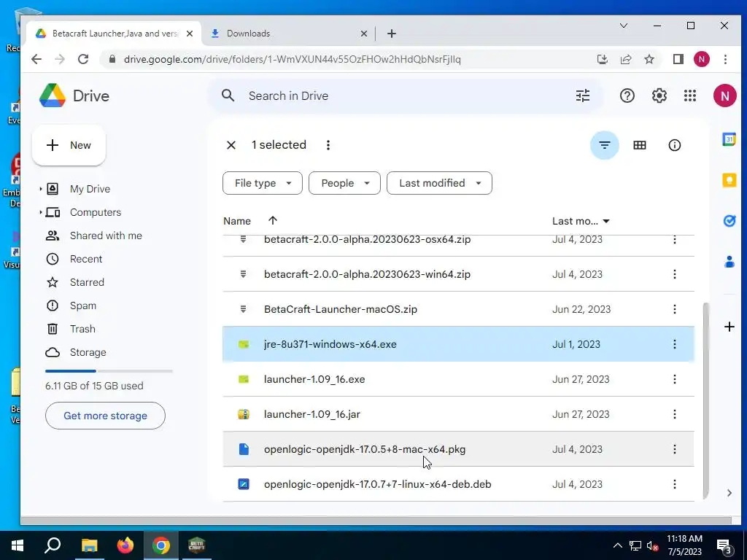
Task: Open File Explorer from the taskbar
Action: 89,545
